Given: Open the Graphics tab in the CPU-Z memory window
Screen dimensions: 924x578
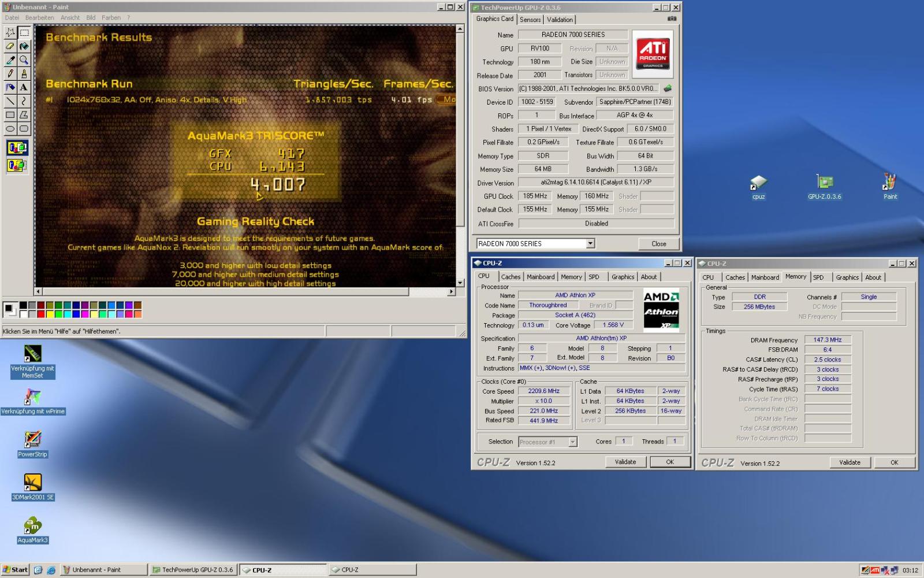Looking at the screenshot, I should point(847,277).
